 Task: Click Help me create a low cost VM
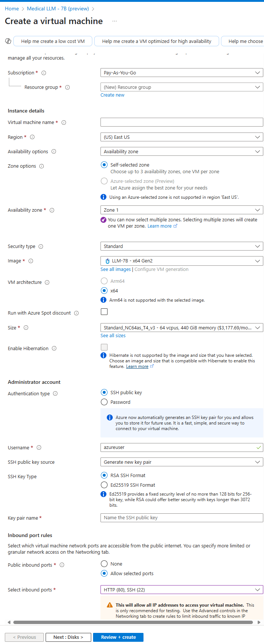(x=53, y=41)
